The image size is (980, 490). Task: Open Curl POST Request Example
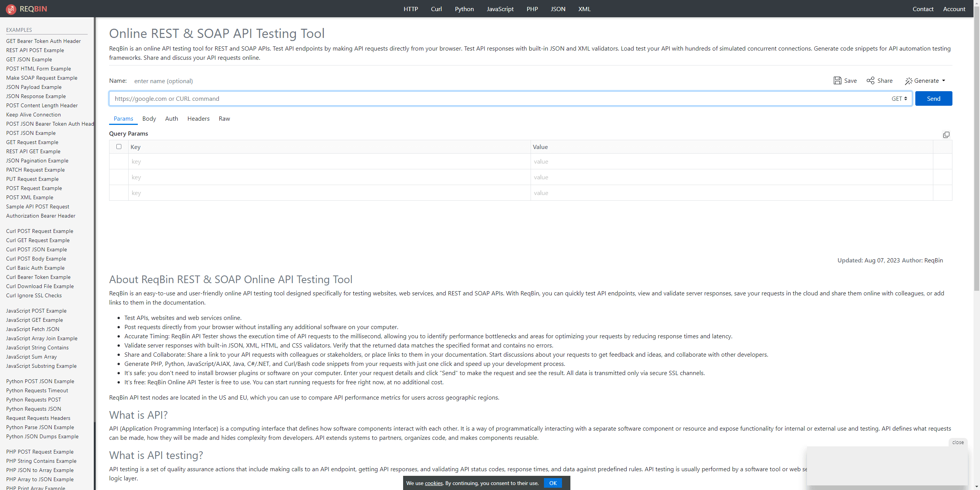coord(39,231)
